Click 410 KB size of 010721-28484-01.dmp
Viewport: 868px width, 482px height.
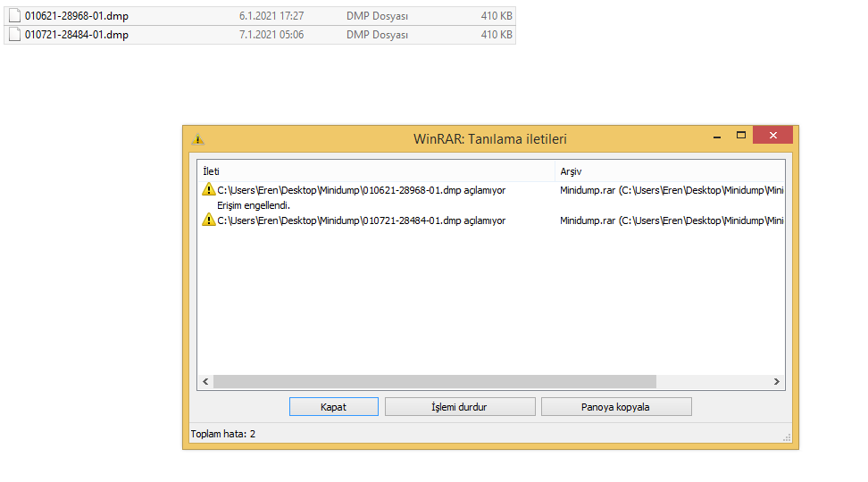497,35
